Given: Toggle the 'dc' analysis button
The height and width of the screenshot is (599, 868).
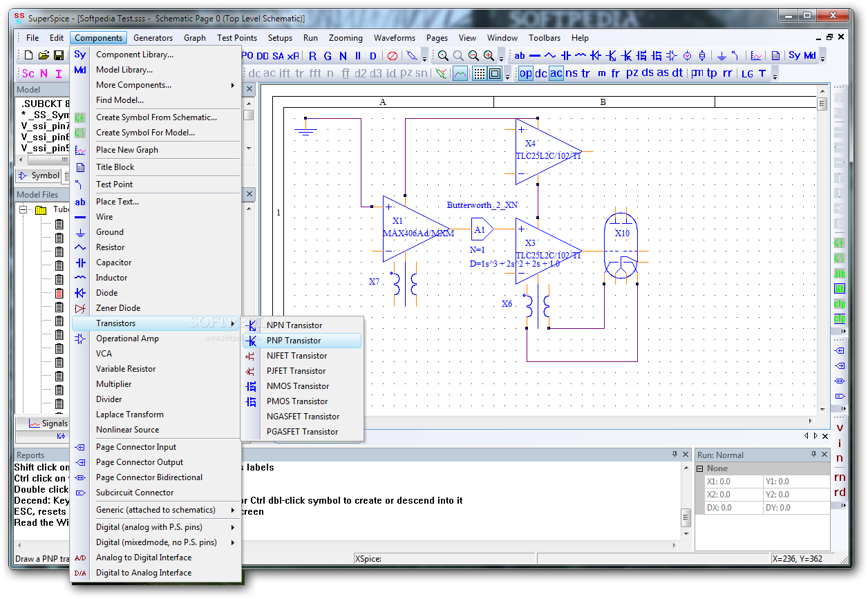Looking at the screenshot, I should (541, 73).
